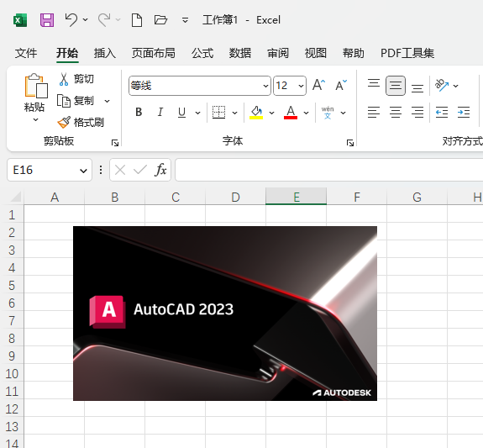483x448 pixels.
Task: Open the 审阅 tab
Action: [278, 53]
